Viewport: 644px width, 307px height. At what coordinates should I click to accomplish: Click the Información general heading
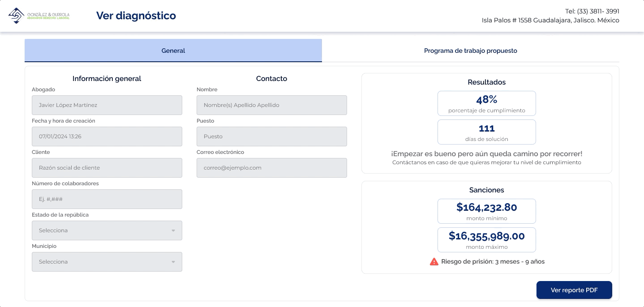[107, 79]
